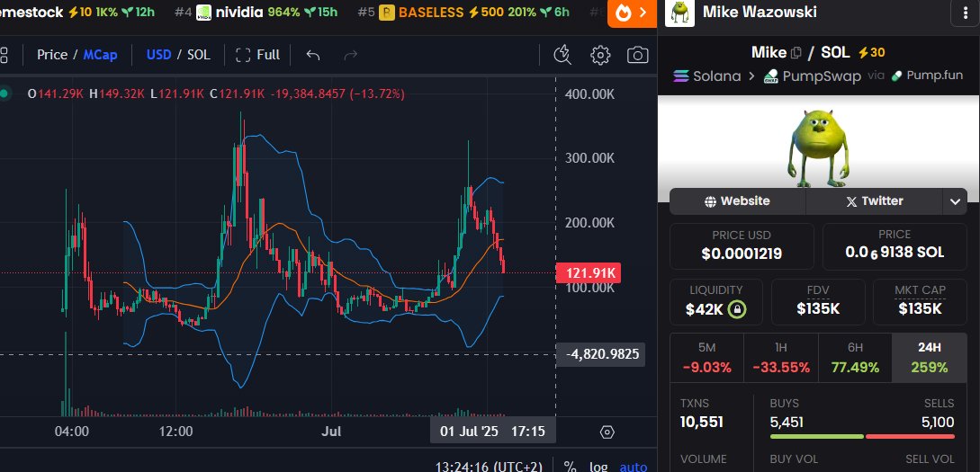This screenshot has width=980, height=472.
Task: Toggle log scale on the chart
Action: 598,467
